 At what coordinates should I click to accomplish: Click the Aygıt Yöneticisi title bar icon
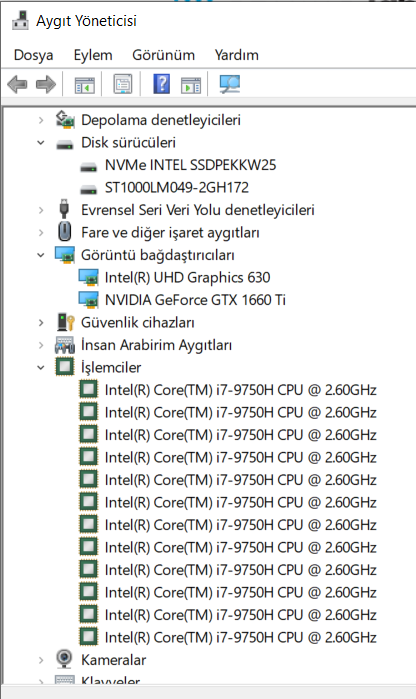(20, 21)
